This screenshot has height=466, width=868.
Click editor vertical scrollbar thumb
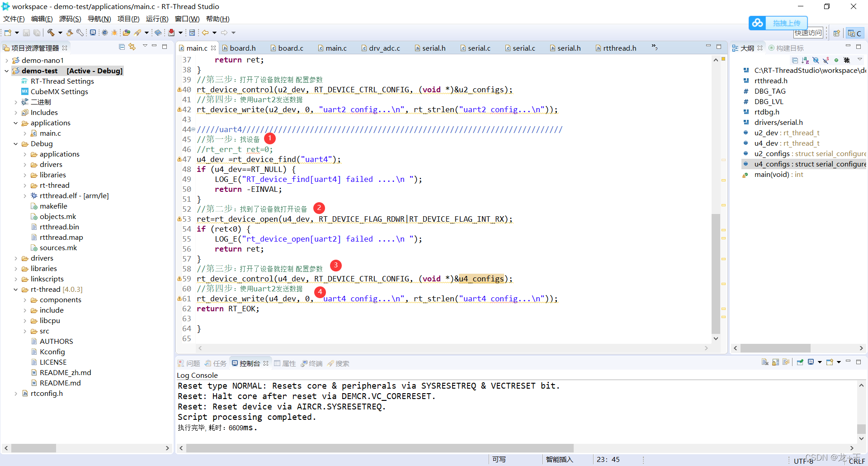click(716, 274)
